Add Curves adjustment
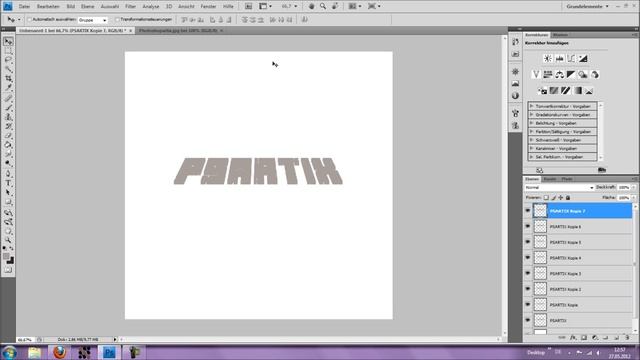This screenshot has height=360, width=640. 571,59
